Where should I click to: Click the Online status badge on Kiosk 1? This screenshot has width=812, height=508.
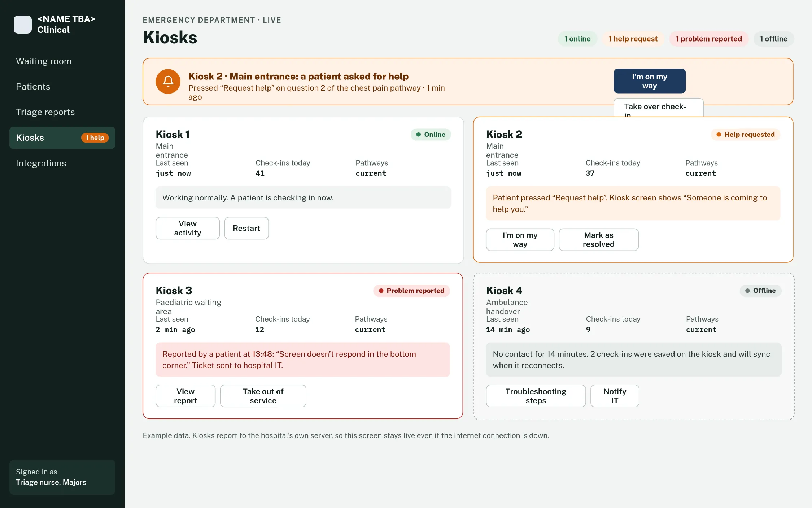(431, 135)
